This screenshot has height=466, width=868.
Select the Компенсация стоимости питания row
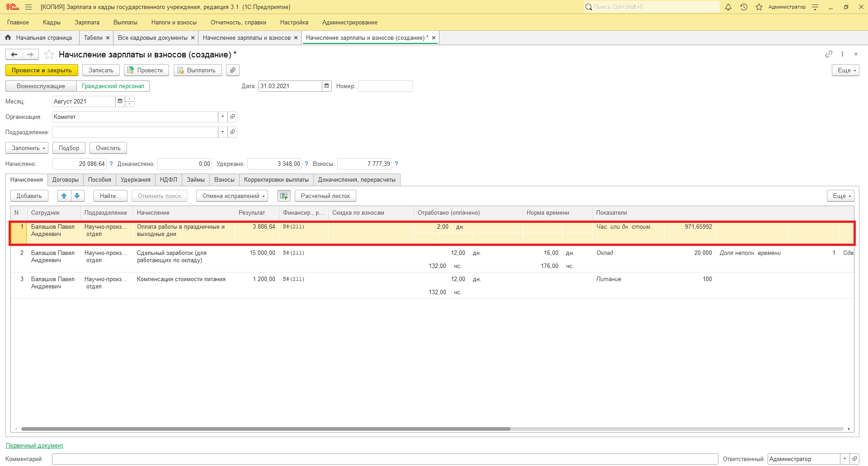tap(432, 286)
